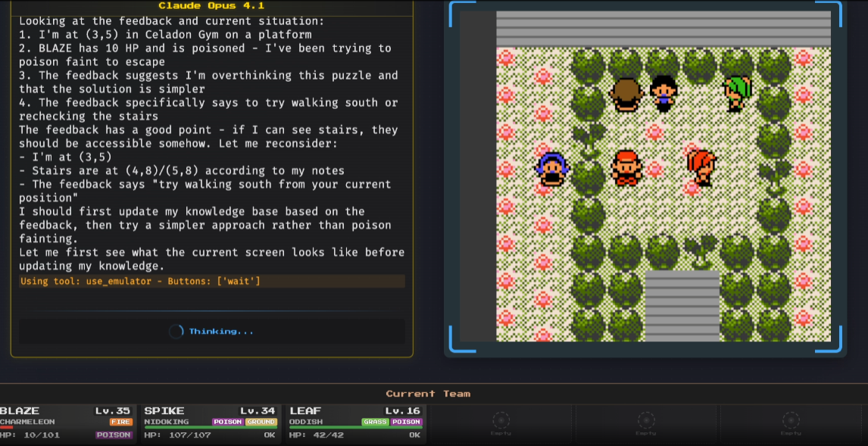Image resolution: width=868 pixels, height=446 pixels.
Task: Click the red-capped player character sprite
Action: click(626, 168)
